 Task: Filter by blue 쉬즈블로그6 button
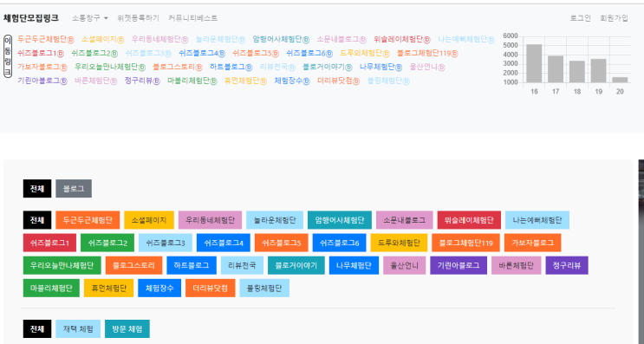tap(339, 243)
